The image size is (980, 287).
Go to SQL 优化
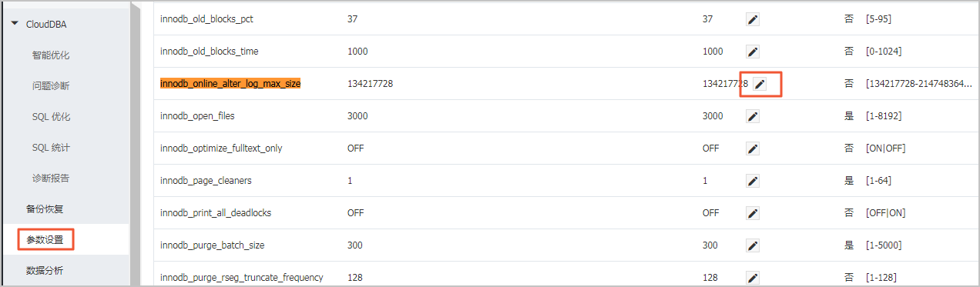click(x=51, y=117)
